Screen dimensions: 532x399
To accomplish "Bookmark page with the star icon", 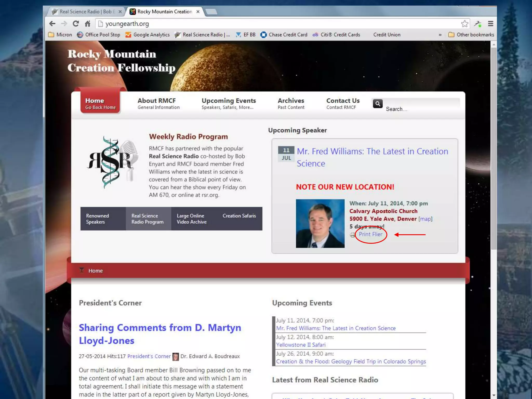I will point(464,24).
